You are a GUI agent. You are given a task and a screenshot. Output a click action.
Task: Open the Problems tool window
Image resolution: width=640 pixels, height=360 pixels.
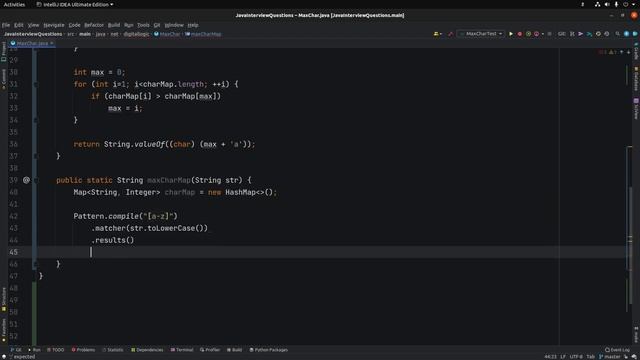pyautogui.click(x=83, y=350)
